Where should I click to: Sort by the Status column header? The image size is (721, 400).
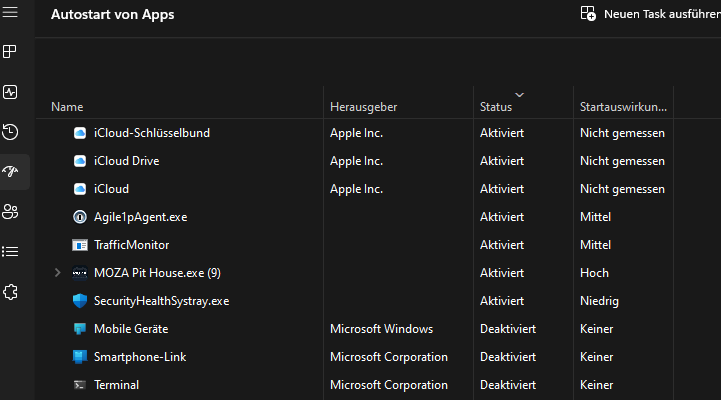click(496, 107)
